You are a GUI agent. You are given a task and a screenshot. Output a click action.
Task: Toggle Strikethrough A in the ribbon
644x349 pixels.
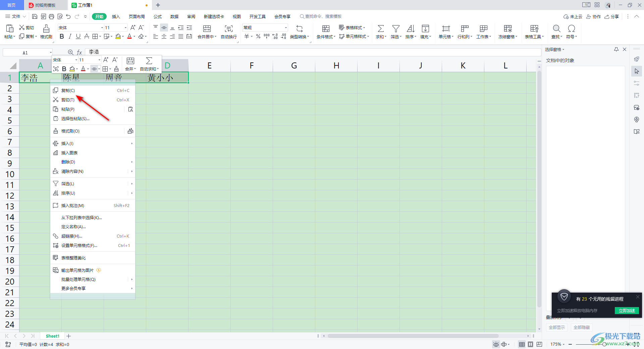coord(87,37)
